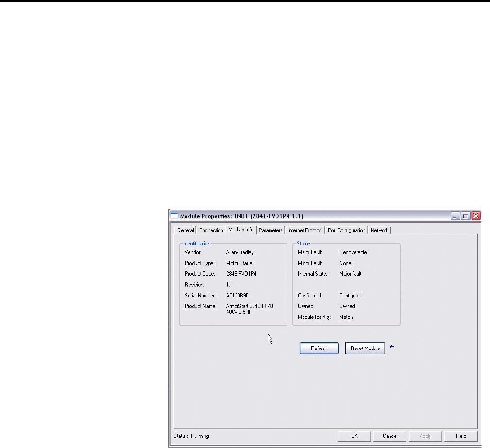
Task: Click the Major Fault value Recoverable
Action: [x=353, y=252]
